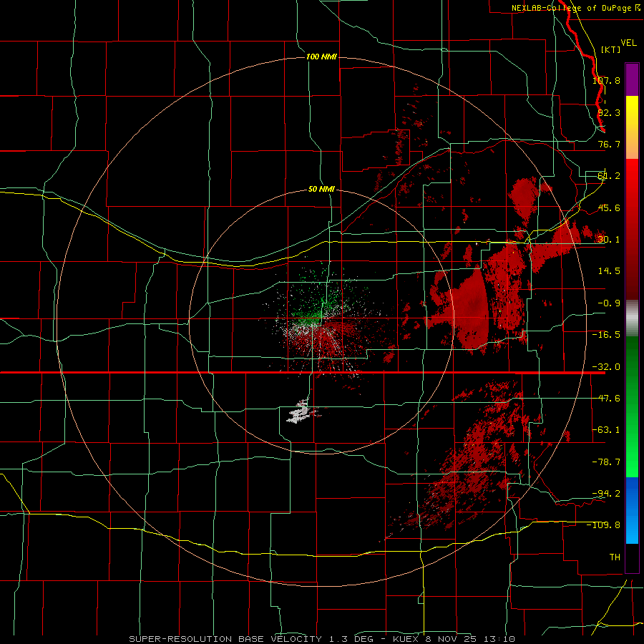Screen dimensions: 644x644
Task: Click the -78.7 velocity scale value
Action: point(606,462)
